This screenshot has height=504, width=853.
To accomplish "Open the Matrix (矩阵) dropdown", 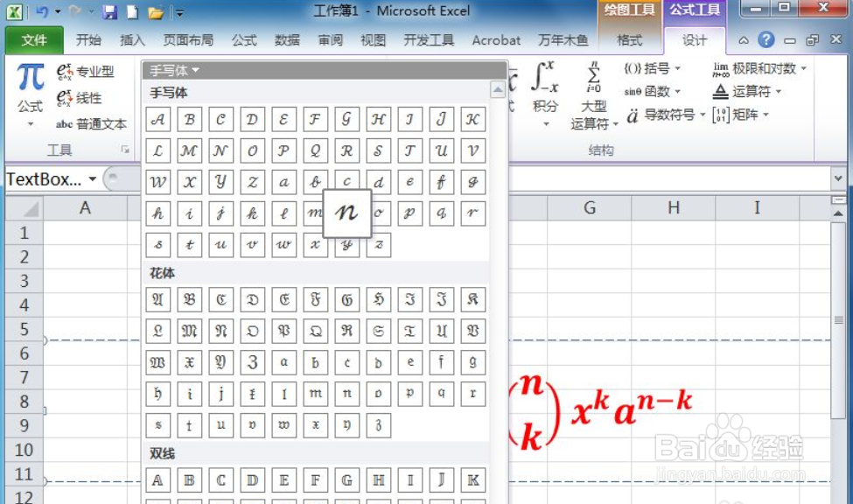I will 740,115.
